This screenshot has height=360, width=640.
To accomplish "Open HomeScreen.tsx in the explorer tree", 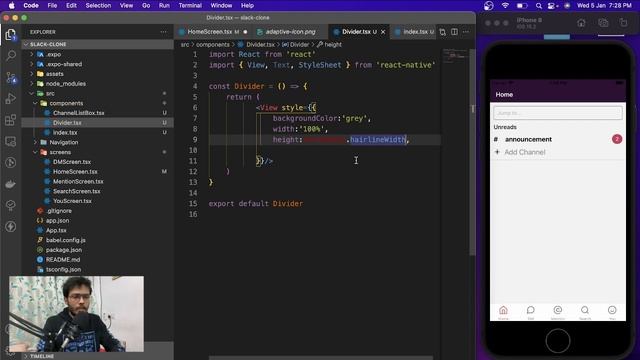I will 75,172.
